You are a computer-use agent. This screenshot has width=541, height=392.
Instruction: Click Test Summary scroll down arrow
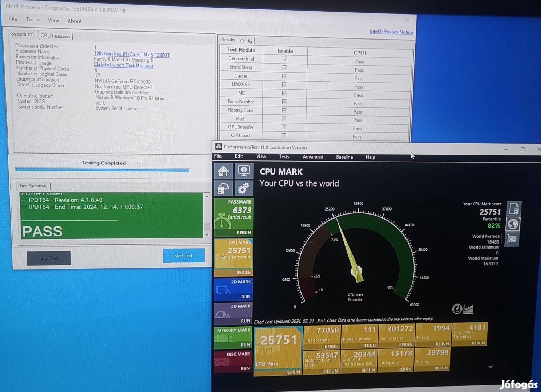point(207,235)
